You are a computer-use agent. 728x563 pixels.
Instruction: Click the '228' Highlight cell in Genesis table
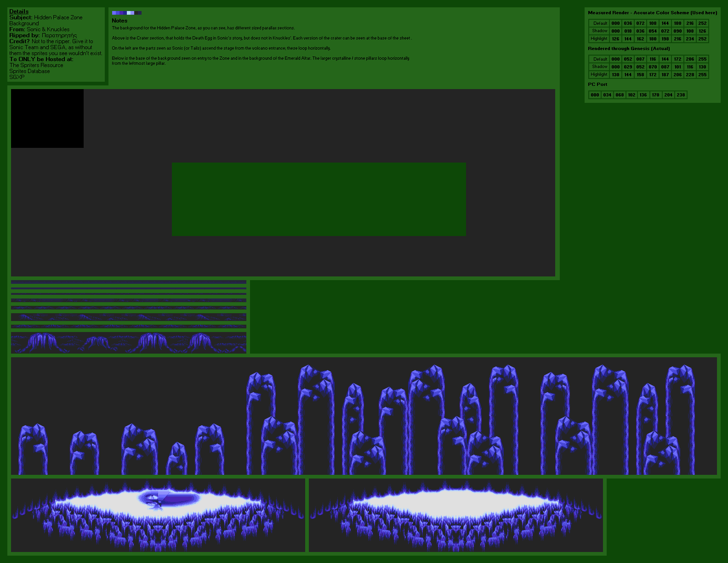[x=690, y=75]
